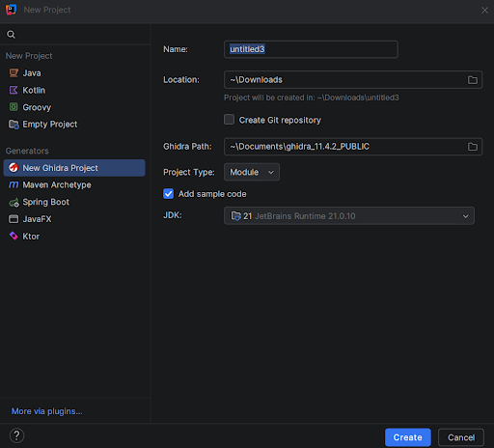Browse for Ghidra Path folder
This screenshot has height=448, width=494.
[x=472, y=147]
